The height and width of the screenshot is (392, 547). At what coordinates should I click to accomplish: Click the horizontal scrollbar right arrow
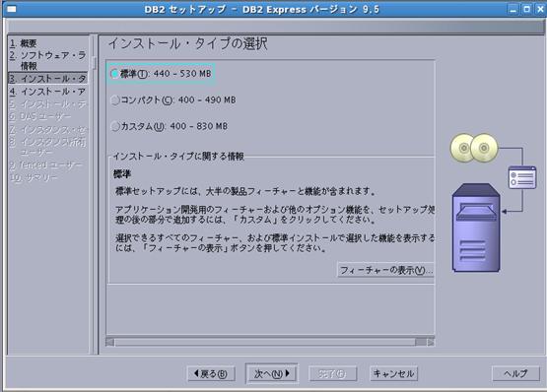431,342
